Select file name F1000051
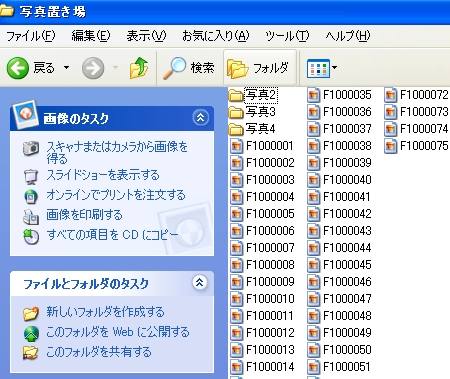 (347, 367)
